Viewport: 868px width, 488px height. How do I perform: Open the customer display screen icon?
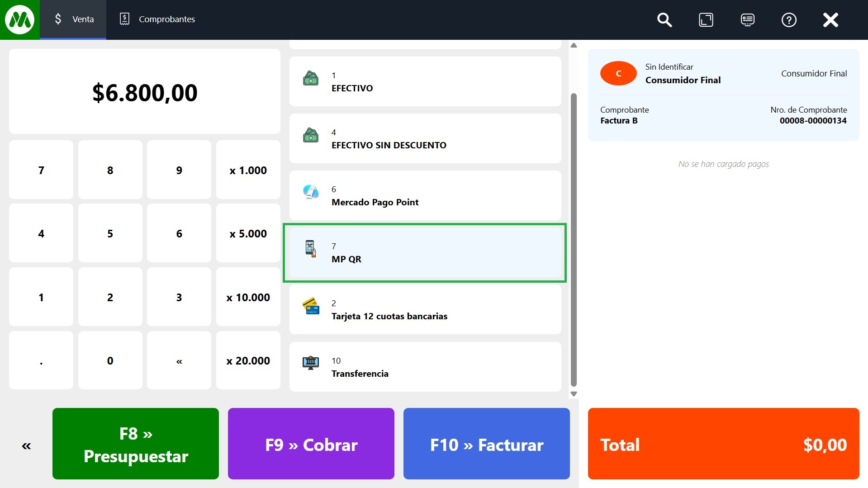pos(747,20)
